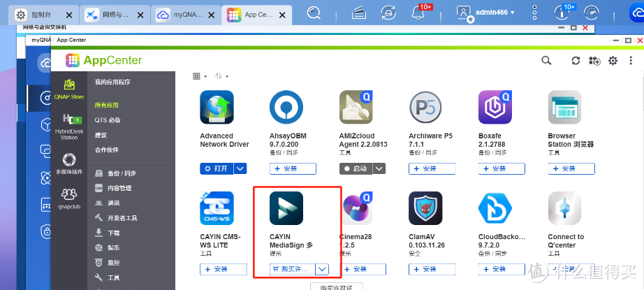644x290 pixels.
Task: Click the ClamAV app icon
Action: point(425,208)
